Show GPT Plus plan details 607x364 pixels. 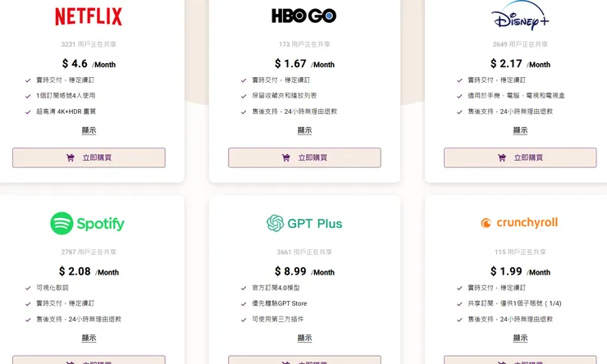pos(304,338)
